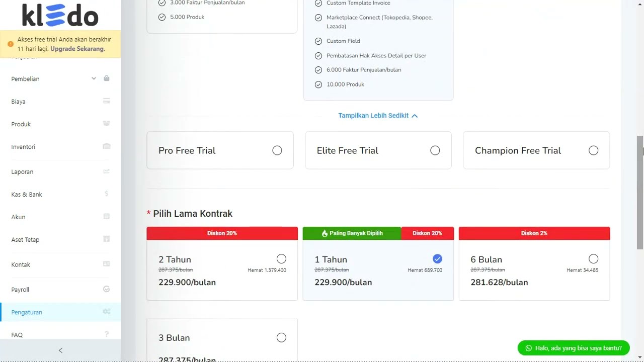Open the Produk menu item
Image resolution: width=644 pixels, height=362 pixels.
21,124
